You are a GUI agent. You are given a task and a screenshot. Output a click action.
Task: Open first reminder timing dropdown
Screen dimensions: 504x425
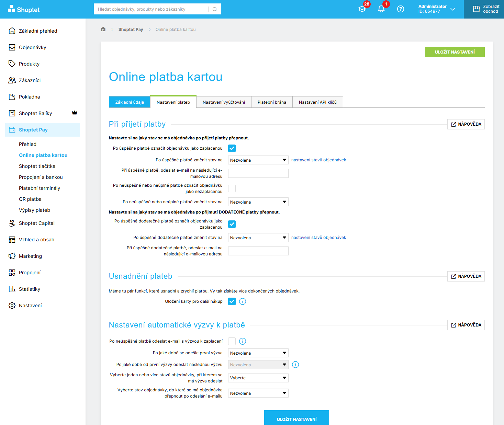[258, 353]
